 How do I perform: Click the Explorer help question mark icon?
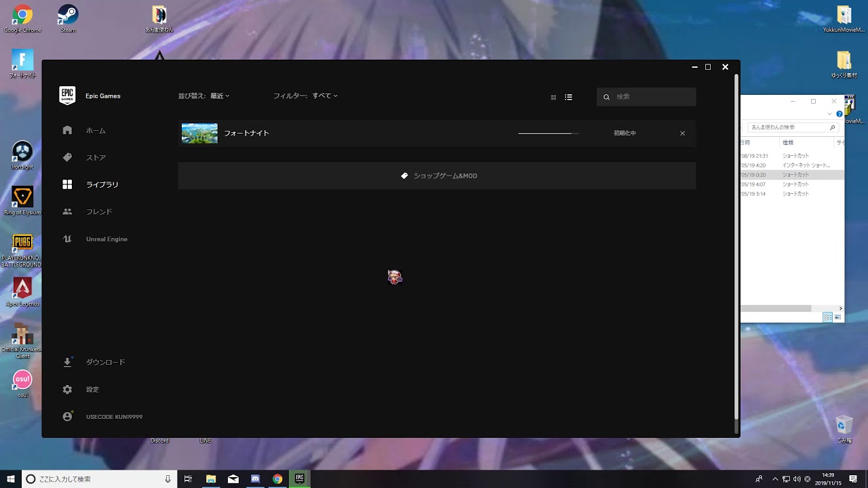839,114
